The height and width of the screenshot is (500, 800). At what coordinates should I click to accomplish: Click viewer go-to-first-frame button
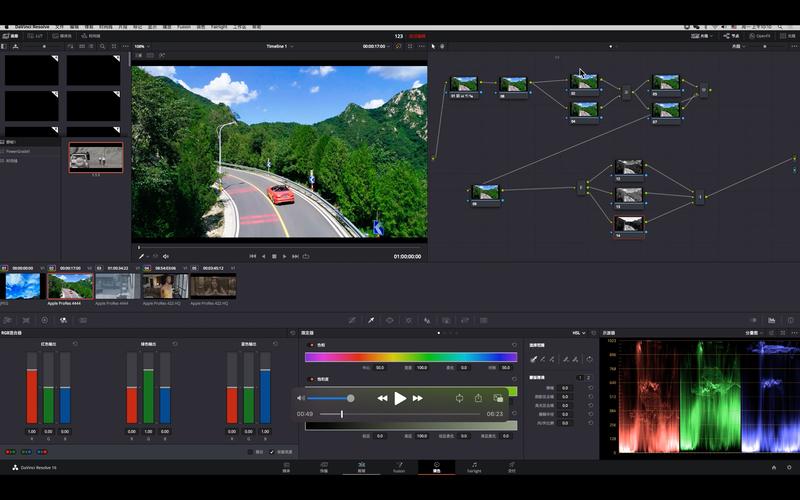point(253,257)
